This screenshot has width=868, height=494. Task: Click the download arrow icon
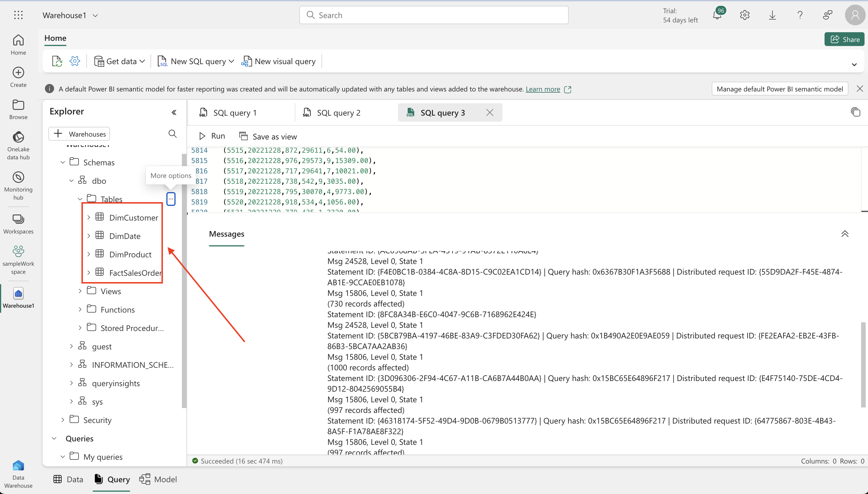point(772,15)
